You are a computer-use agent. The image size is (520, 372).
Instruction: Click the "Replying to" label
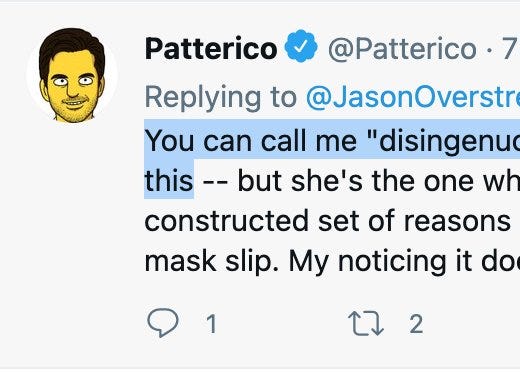click(x=221, y=98)
